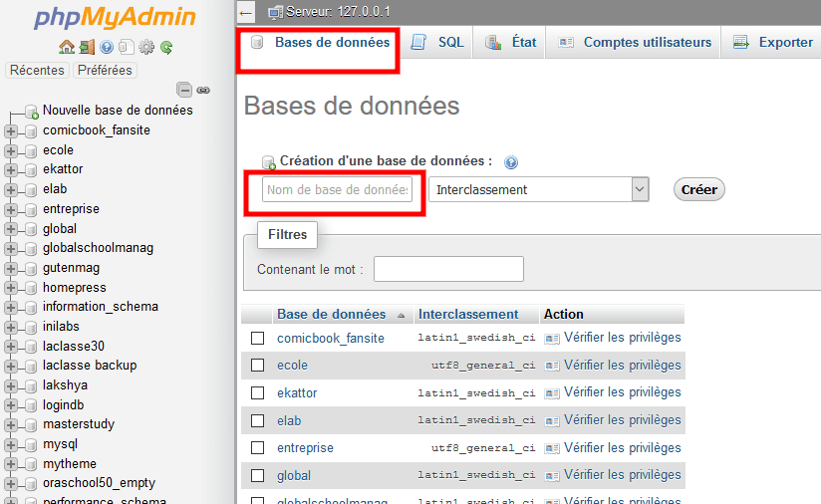Expand elab tree node

click(x=11, y=189)
